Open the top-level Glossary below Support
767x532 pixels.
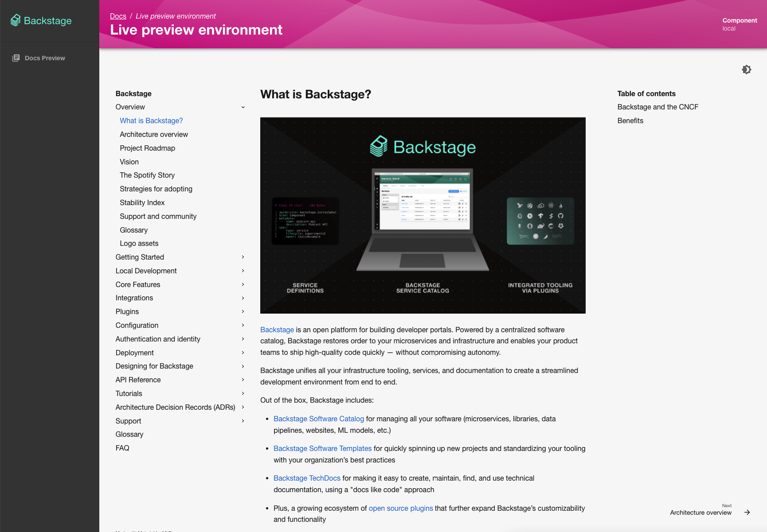(x=129, y=435)
